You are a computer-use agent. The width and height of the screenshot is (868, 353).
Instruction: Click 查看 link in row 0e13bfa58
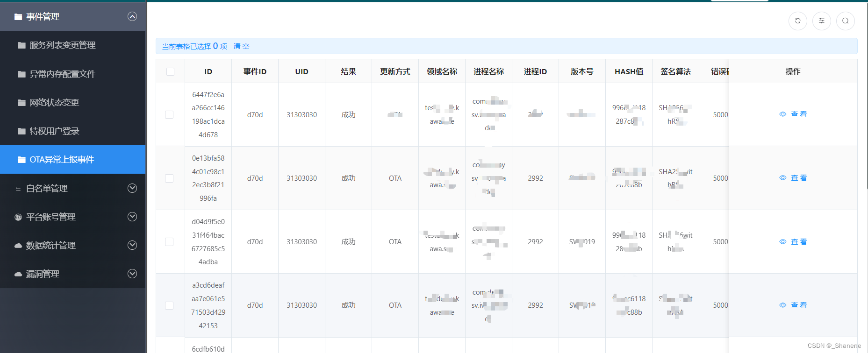point(799,178)
